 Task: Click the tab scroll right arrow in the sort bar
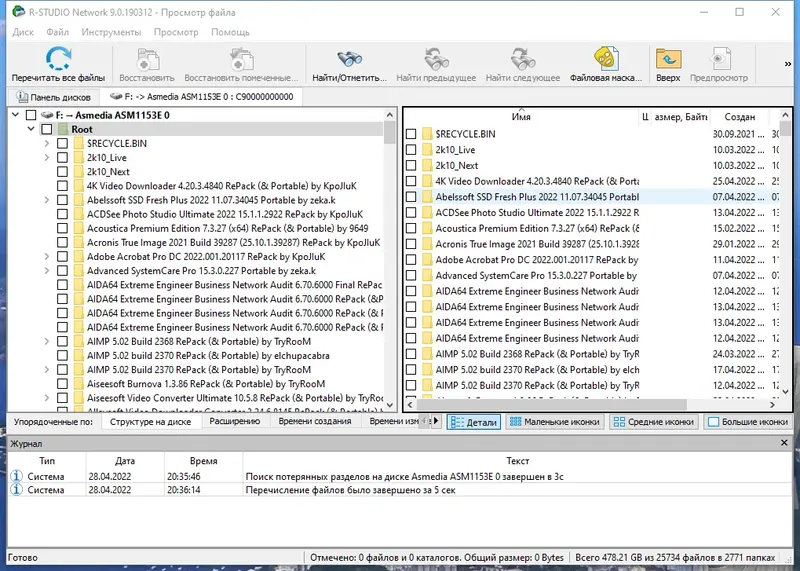(436, 421)
